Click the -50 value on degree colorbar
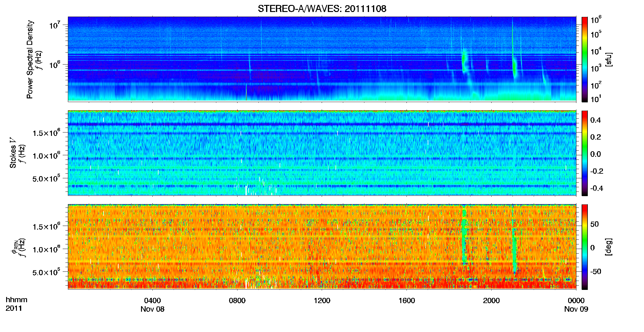The width and height of the screenshot is (644, 332). [596, 271]
